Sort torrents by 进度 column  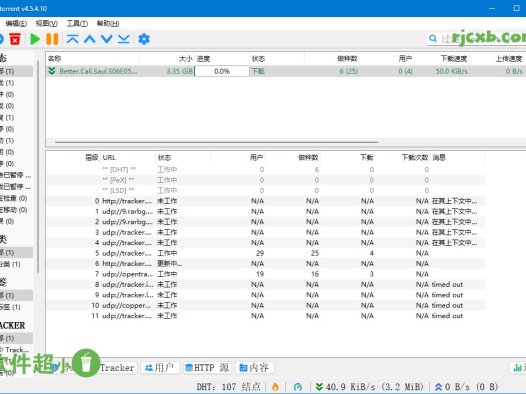pos(222,59)
